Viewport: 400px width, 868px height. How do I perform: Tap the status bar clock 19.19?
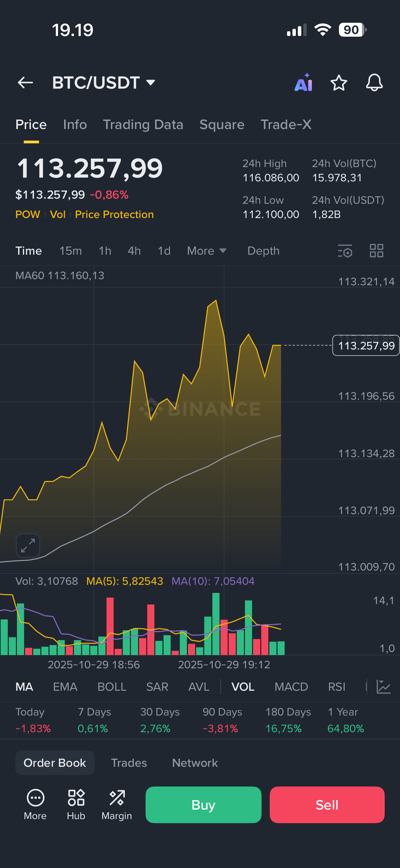73,30
